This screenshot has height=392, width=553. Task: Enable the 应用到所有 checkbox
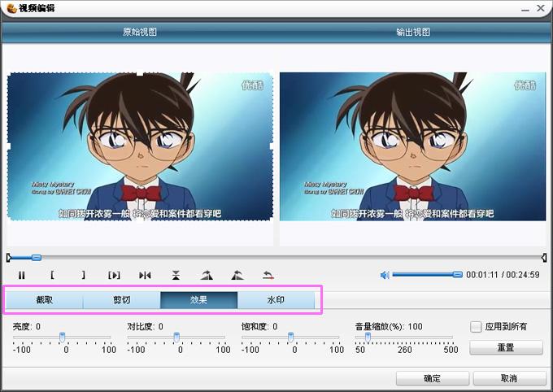click(x=476, y=327)
